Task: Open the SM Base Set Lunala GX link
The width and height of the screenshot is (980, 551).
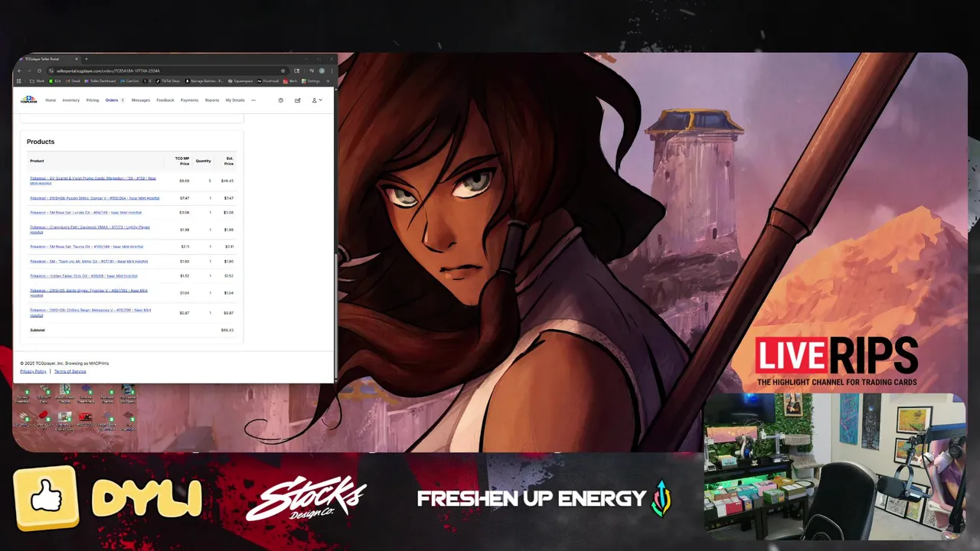Action: (86, 212)
